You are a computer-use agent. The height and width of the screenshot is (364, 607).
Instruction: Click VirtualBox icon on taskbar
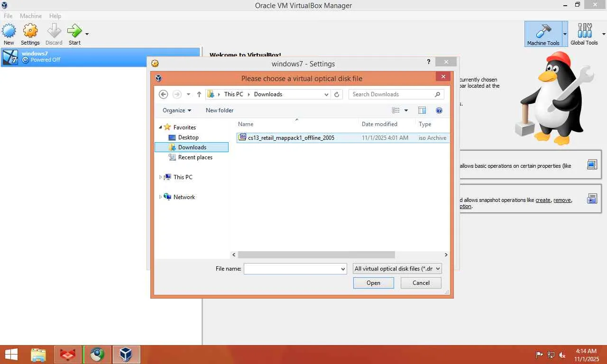point(126,355)
